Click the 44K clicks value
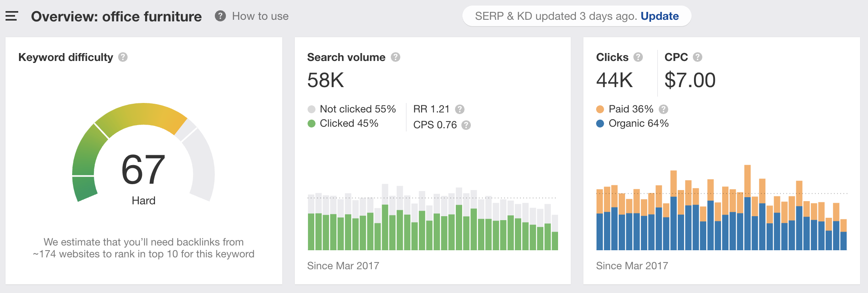This screenshot has height=293, width=868. (x=614, y=80)
